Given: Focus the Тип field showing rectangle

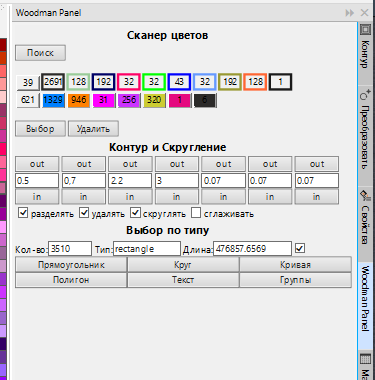Looking at the screenshot, I should click(x=147, y=249).
